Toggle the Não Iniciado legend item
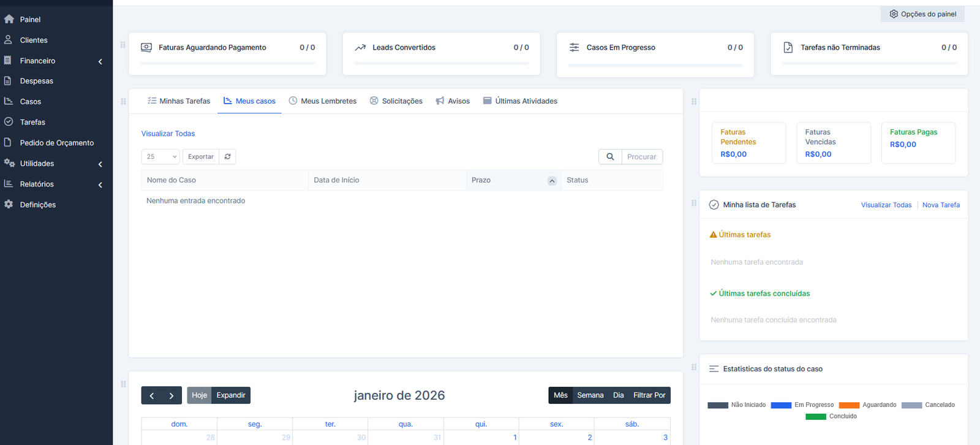Screen dimensions: 980x445 pos(737,405)
